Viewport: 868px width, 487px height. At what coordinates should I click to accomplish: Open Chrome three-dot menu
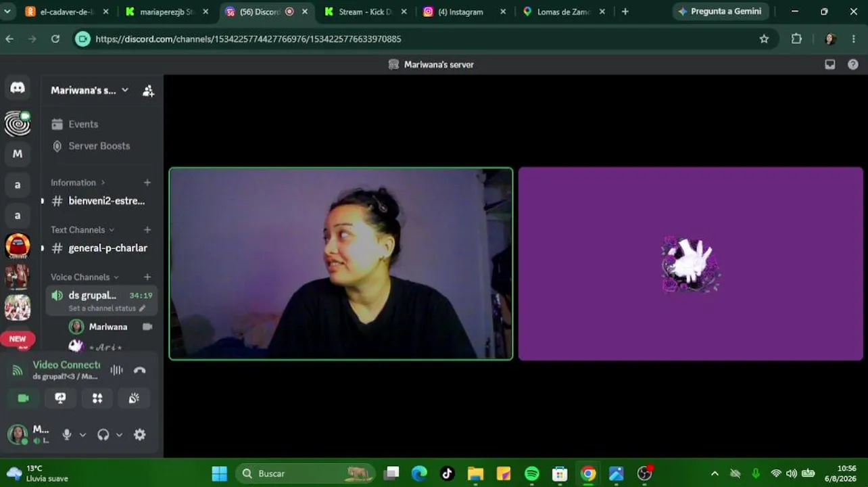854,39
